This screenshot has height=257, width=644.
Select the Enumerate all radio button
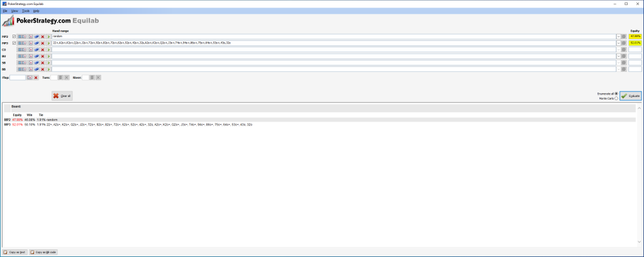(x=616, y=94)
